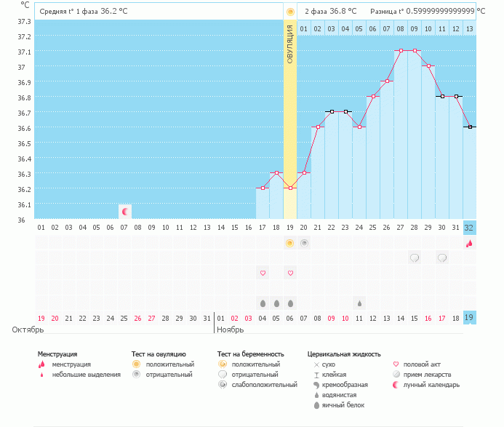Click the legend sticky 'клейкая' icon
Image resolution: width=504 pixels, height=427 pixels.
click(316, 375)
